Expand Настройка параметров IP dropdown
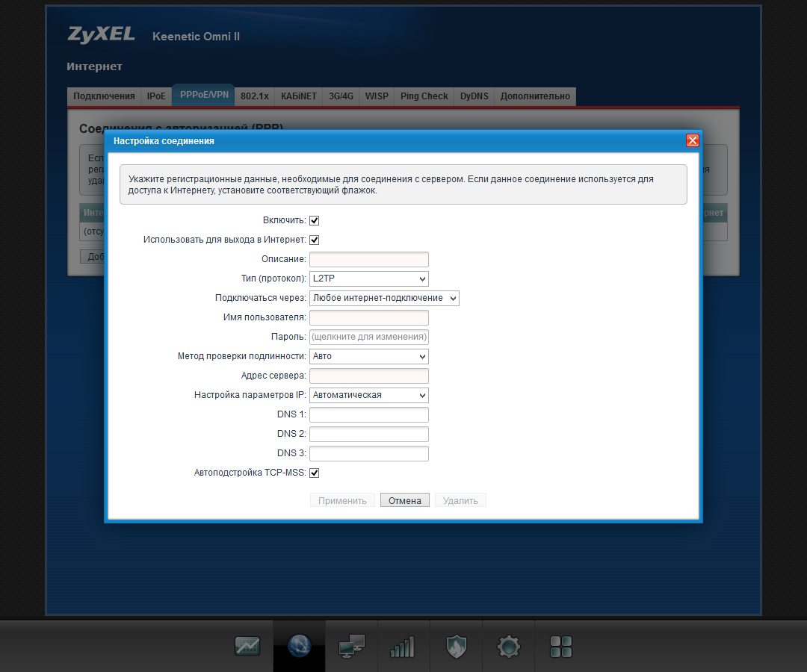This screenshot has width=807, height=672. coord(369,396)
